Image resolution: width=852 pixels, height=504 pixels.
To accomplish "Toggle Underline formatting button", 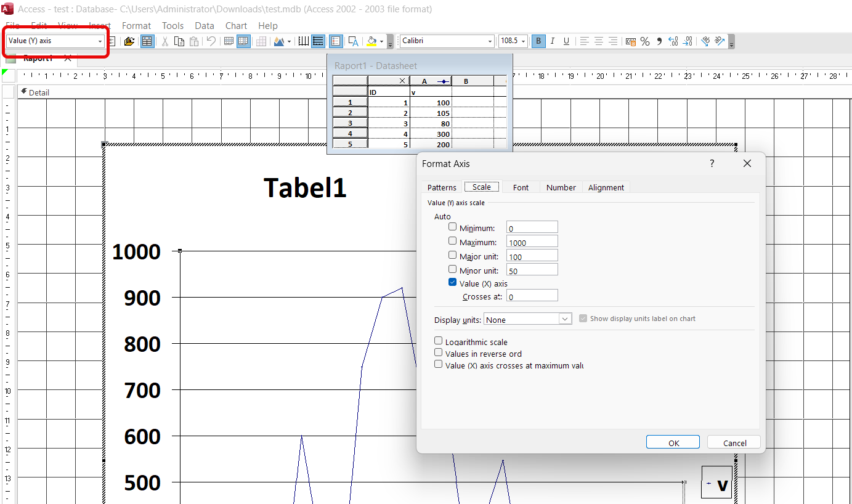I will coord(567,41).
